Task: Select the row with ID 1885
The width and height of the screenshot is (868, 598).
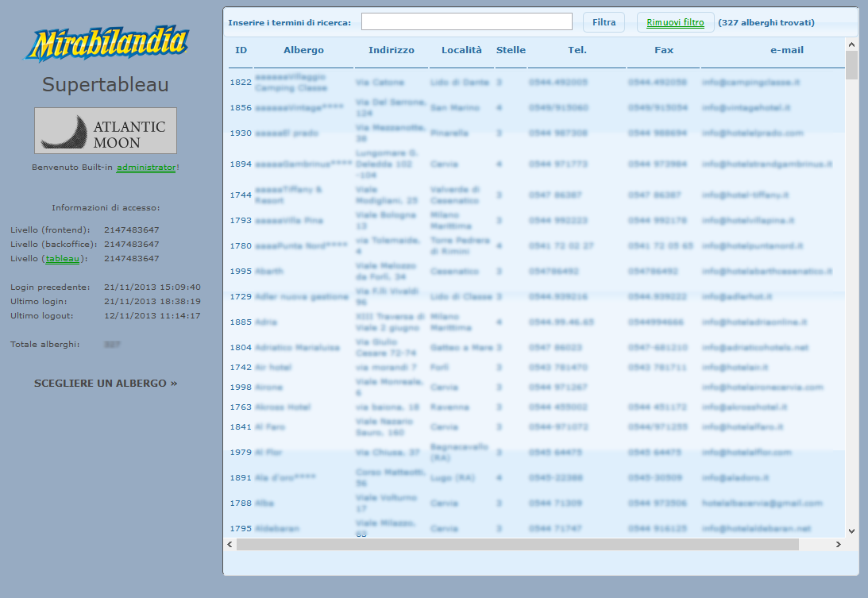Action: (x=536, y=322)
